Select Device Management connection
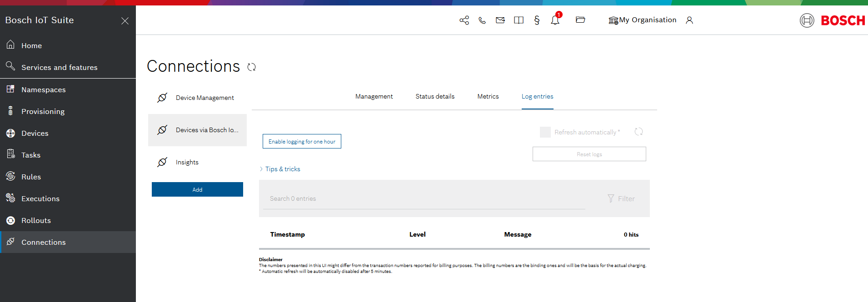Viewport: 868px width, 302px height. (x=197, y=98)
